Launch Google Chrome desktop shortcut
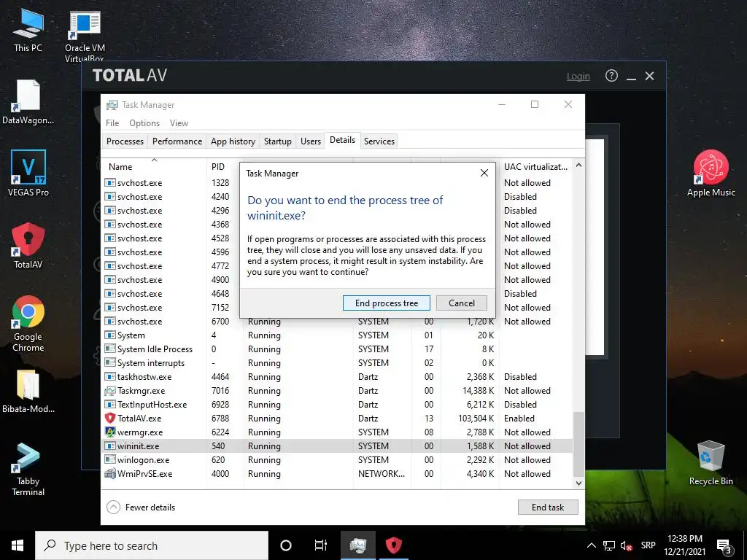747x560 pixels. tap(28, 324)
